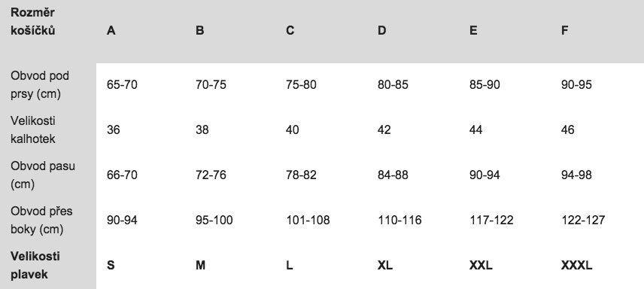
Task: Select cup size column header A
Action: click(111, 31)
